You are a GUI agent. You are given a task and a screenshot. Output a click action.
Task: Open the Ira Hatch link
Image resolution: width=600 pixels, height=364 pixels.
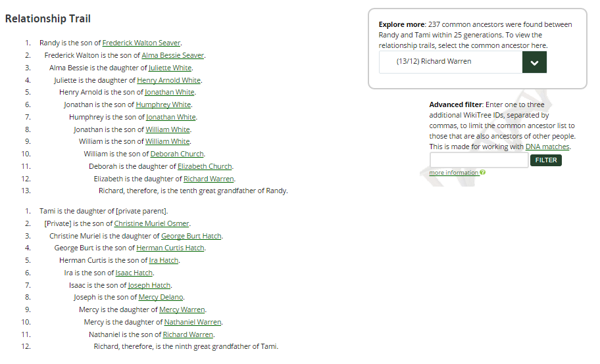pos(163,260)
